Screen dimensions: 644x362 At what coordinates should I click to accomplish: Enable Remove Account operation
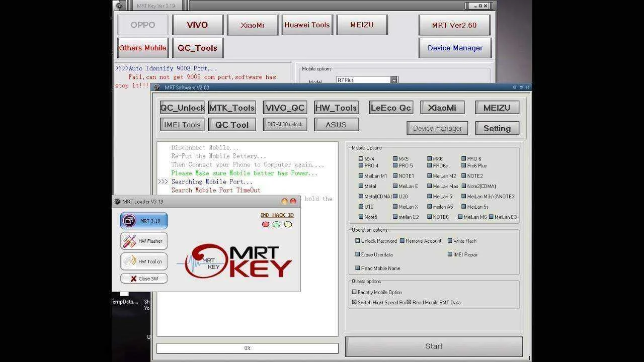pos(402,241)
